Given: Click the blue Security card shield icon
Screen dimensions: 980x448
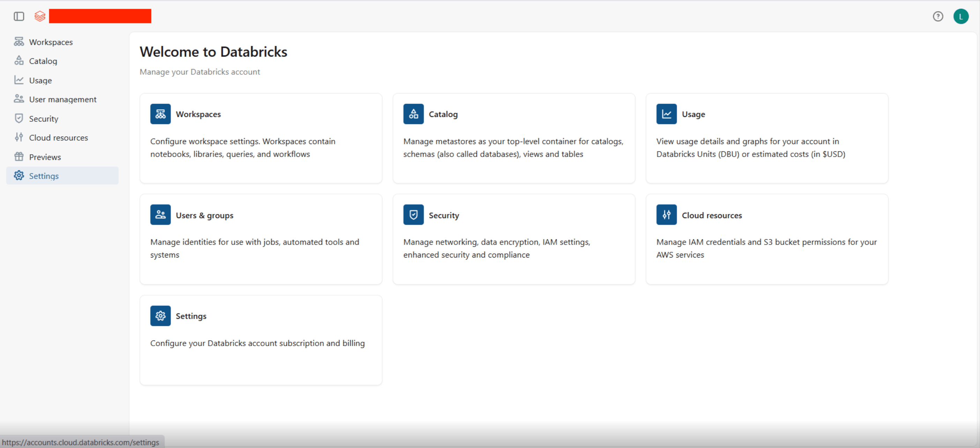Looking at the screenshot, I should pos(413,215).
